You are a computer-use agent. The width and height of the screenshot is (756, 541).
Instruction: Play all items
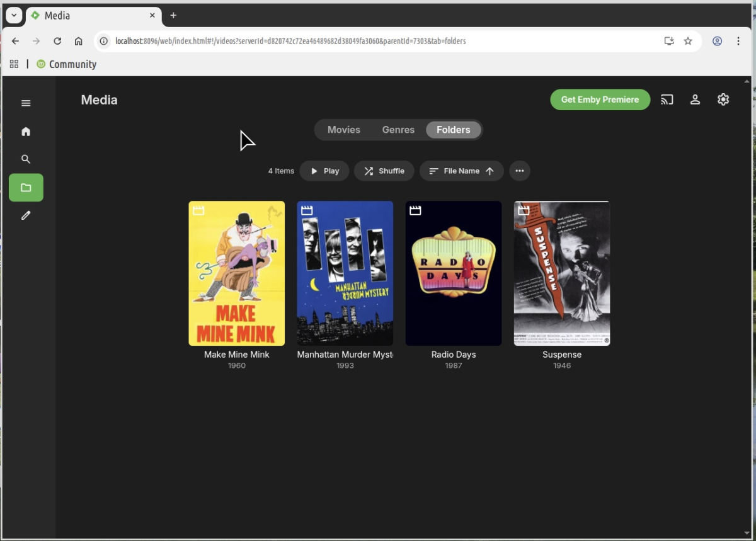coord(324,171)
